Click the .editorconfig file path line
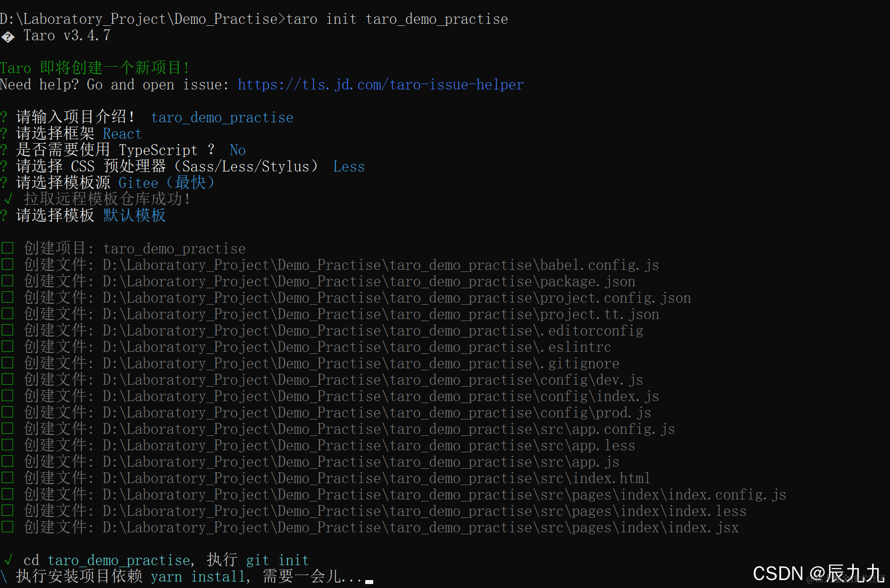The height and width of the screenshot is (588, 890). pos(333,331)
